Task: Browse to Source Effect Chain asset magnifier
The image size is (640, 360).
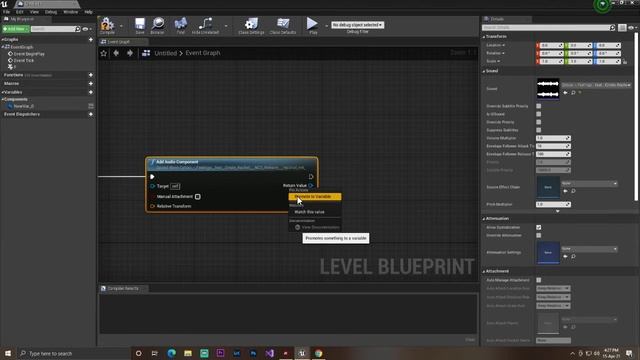Action: click(x=573, y=191)
